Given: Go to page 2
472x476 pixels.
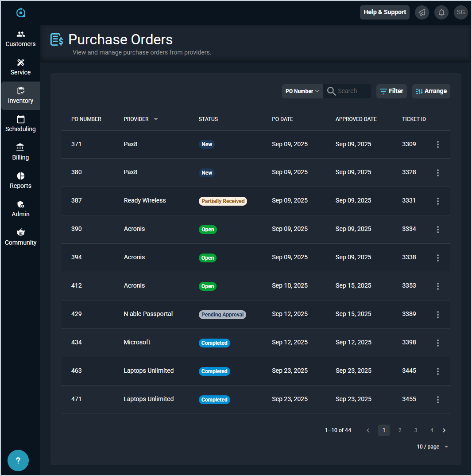Looking at the screenshot, I should click(400, 430).
